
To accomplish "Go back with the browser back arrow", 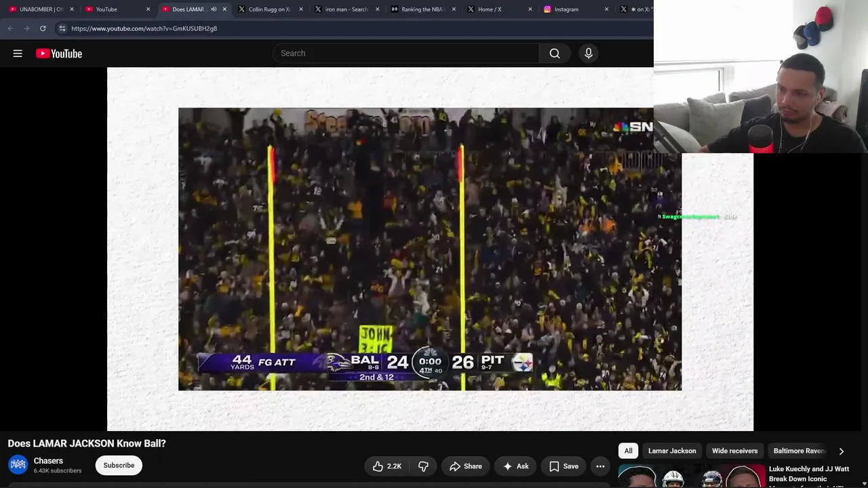I will pos(10,28).
